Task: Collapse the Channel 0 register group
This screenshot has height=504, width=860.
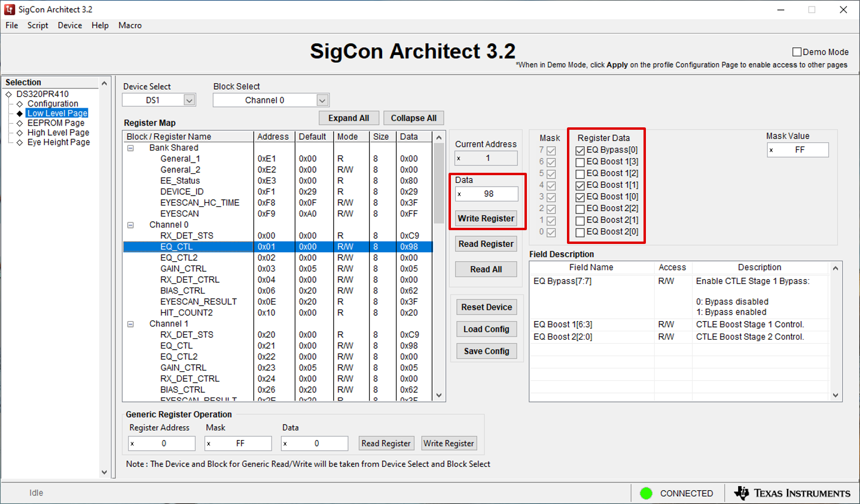Action: (130, 225)
